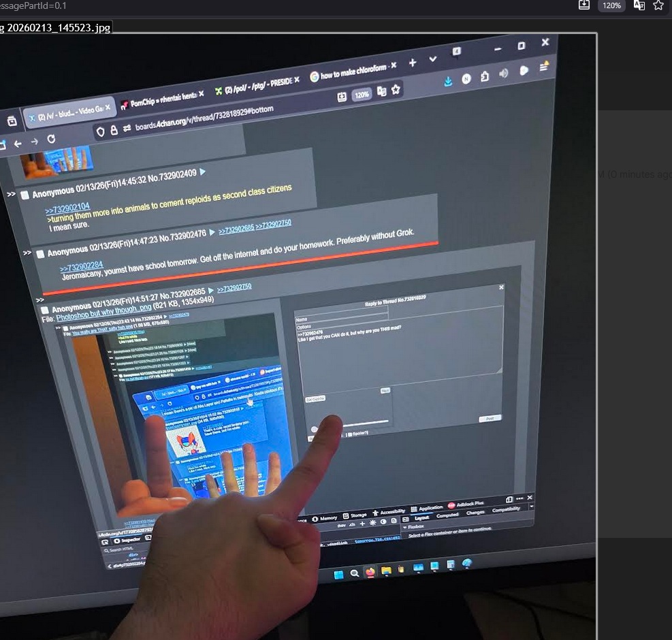This screenshot has width=672, height=640.
Task: Open post menu arrow for No.732902476
Action: click(212, 233)
